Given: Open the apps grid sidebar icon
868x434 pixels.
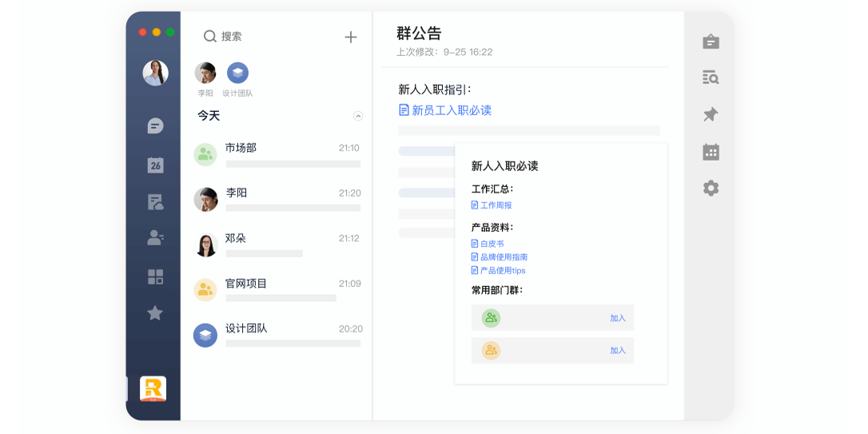Looking at the screenshot, I should pyautogui.click(x=156, y=277).
